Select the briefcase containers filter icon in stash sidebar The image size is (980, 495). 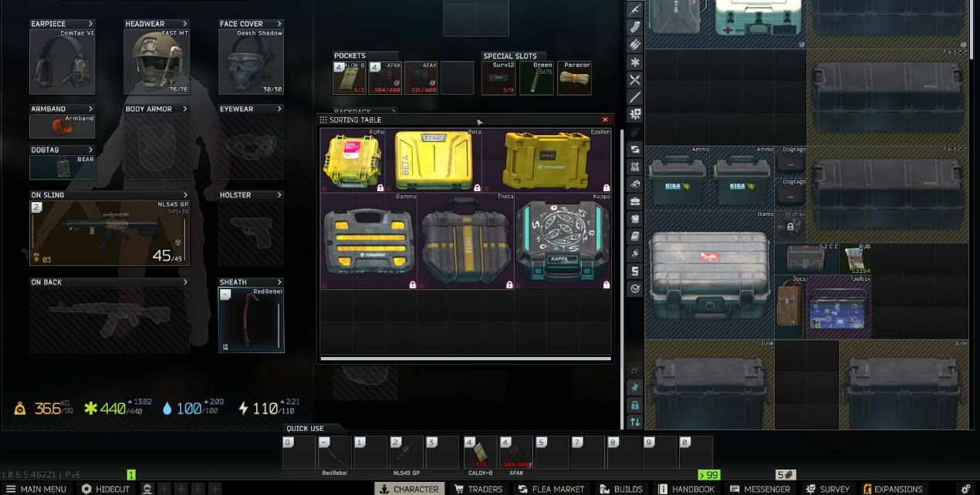635,201
